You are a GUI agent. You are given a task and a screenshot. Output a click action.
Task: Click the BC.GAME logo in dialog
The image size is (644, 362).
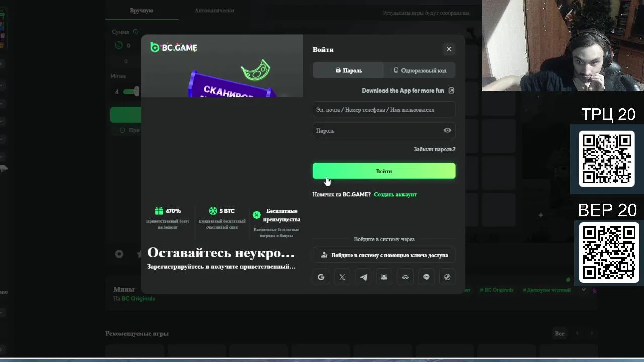[x=174, y=47]
